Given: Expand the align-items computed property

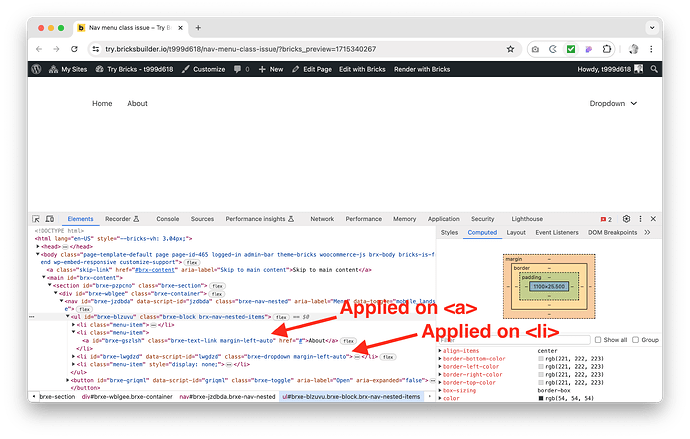Looking at the screenshot, I should pos(440,351).
